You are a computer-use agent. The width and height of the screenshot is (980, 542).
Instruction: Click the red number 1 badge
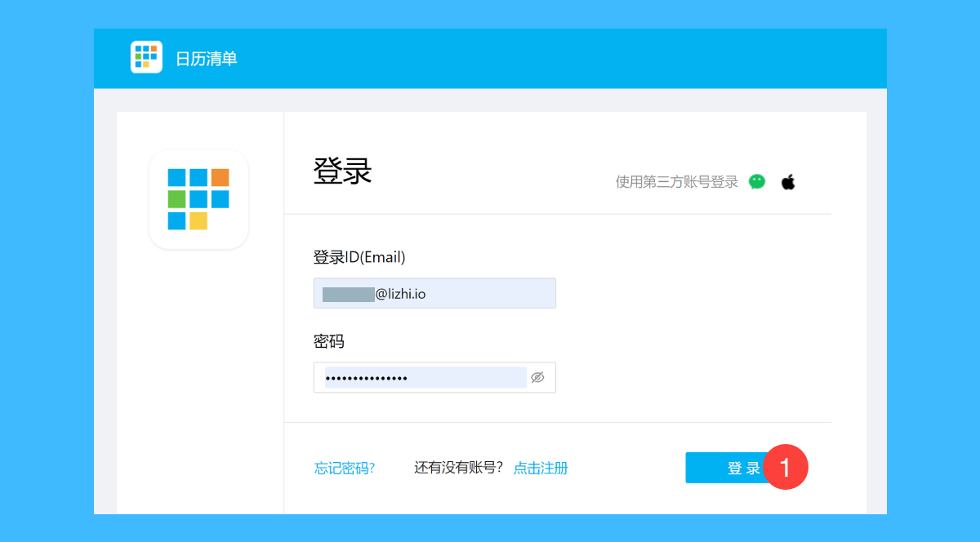pyautogui.click(x=785, y=468)
